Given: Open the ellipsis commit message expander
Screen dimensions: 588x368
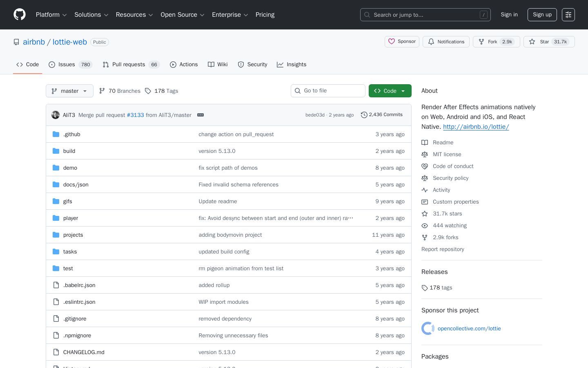Looking at the screenshot, I should (200, 115).
